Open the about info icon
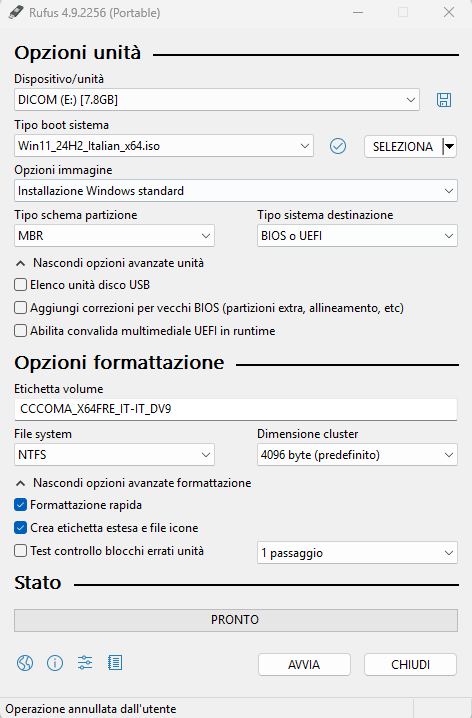 click(55, 663)
